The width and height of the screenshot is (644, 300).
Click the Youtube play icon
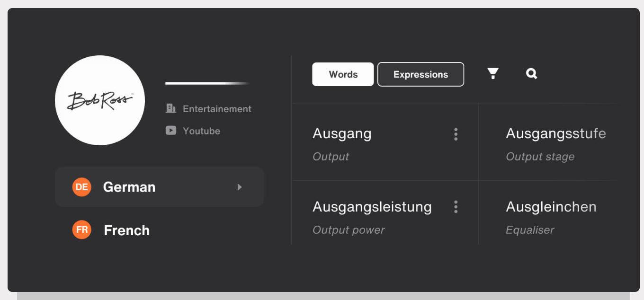pyautogui.click(x=171, y=131)
